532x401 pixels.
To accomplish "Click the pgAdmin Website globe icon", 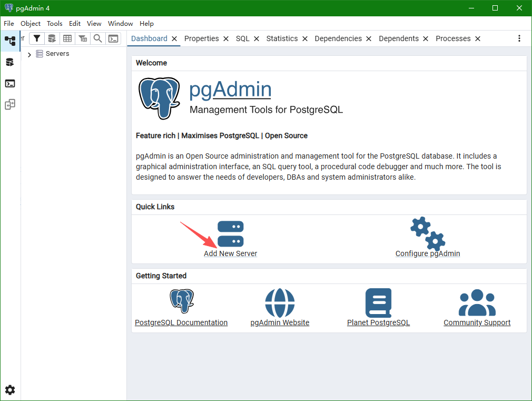I will [280, 302].
